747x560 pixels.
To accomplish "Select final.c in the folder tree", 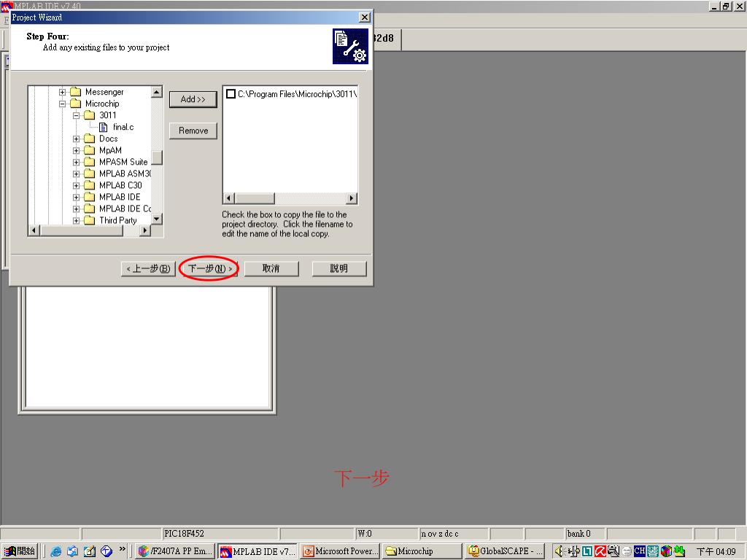I will (x=123, y=127).
